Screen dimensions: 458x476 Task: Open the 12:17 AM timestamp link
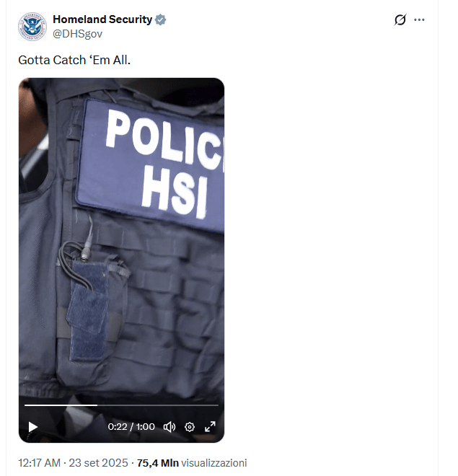pyautogui.click(x=39, y=463)
